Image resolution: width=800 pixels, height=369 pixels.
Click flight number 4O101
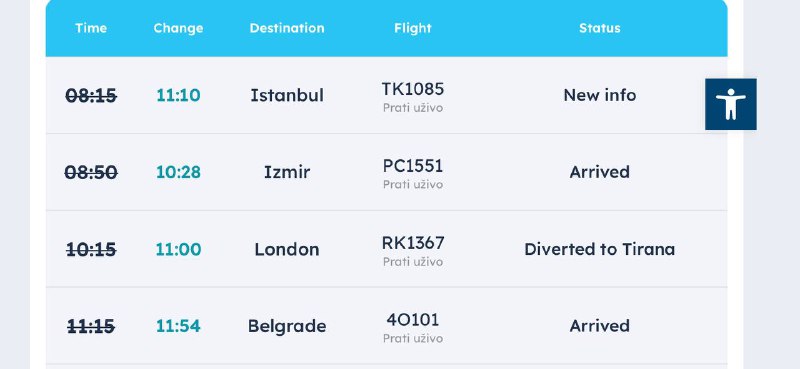(413, 319)
